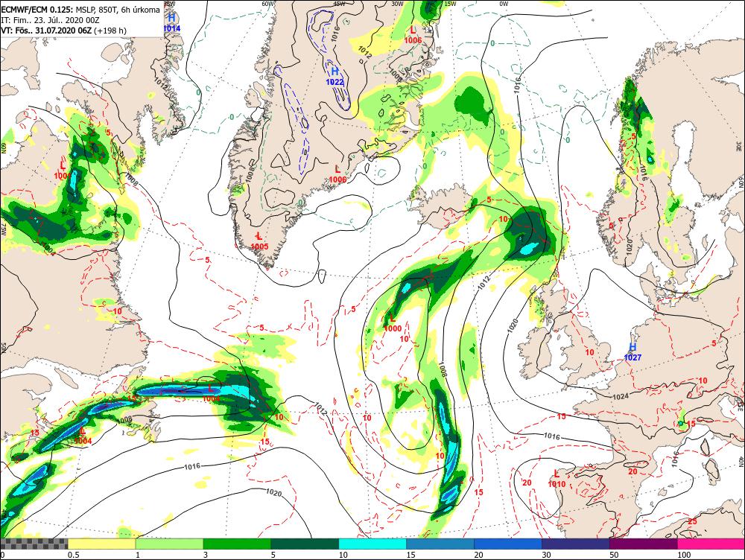Select the IT: Fim.. 23. Júl.. 2020 00Z line
This screenshot has width=745, height=560.
(x=51, y=20)
